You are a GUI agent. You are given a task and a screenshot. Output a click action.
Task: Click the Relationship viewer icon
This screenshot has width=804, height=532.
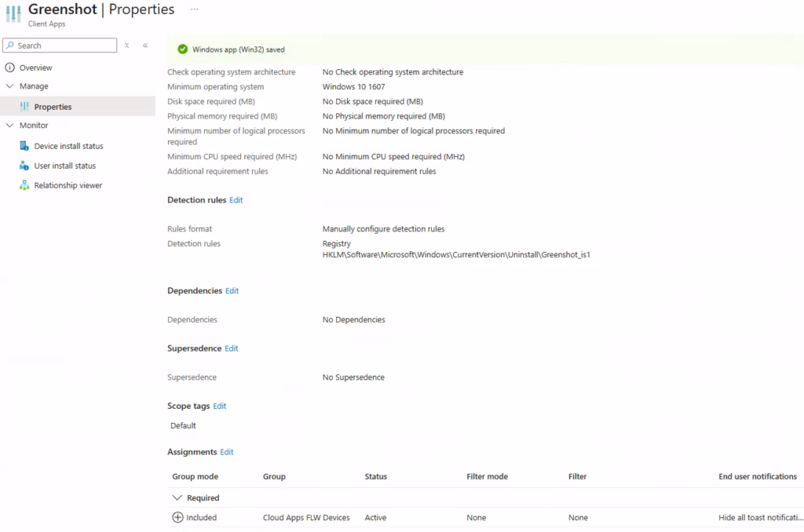[24, 185]
